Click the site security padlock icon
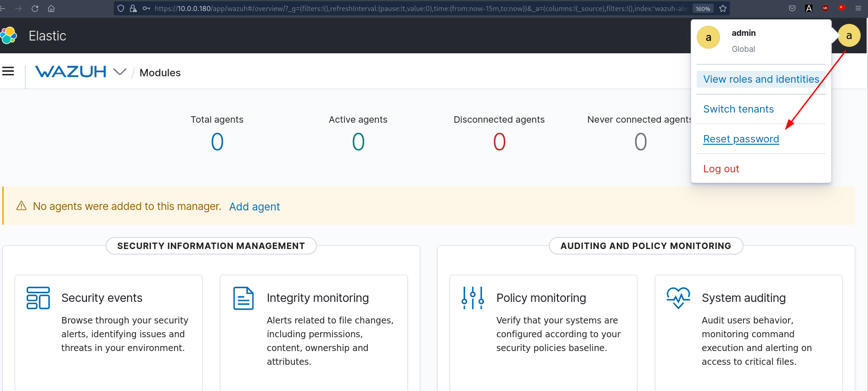The image size is (868, 391). pos(133,8)
